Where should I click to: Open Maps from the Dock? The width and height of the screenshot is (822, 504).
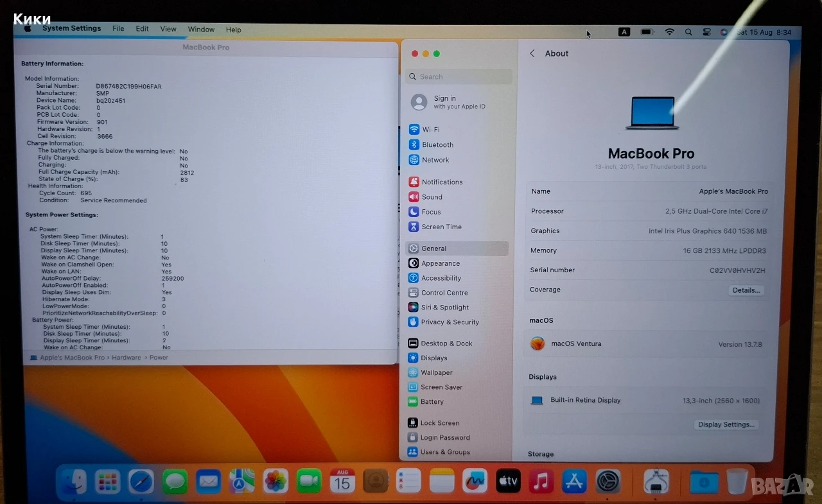pyautogui.click(x=242, y=482)
